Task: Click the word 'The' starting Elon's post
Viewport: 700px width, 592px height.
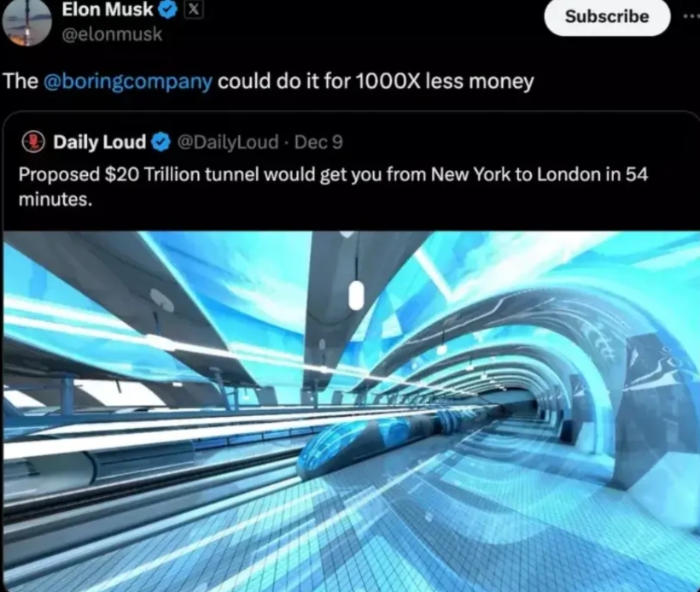Action: 20,81
